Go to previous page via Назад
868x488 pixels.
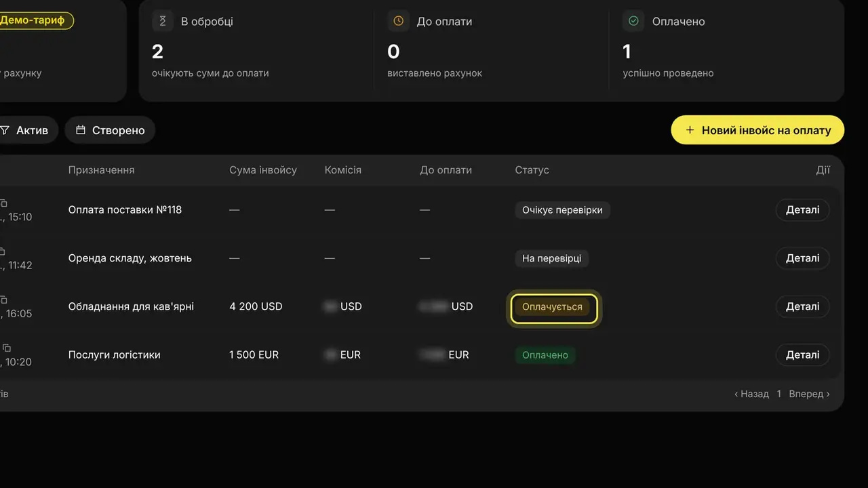[x=751, y=394]
